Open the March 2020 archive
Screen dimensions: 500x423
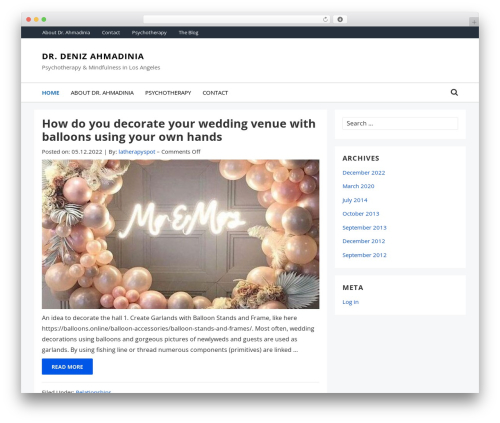(358, 186)
